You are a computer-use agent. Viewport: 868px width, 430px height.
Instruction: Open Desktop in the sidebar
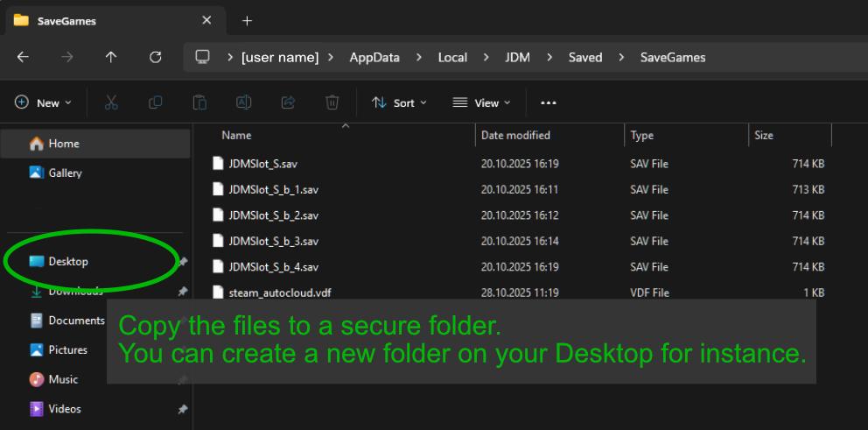(68, 261)
